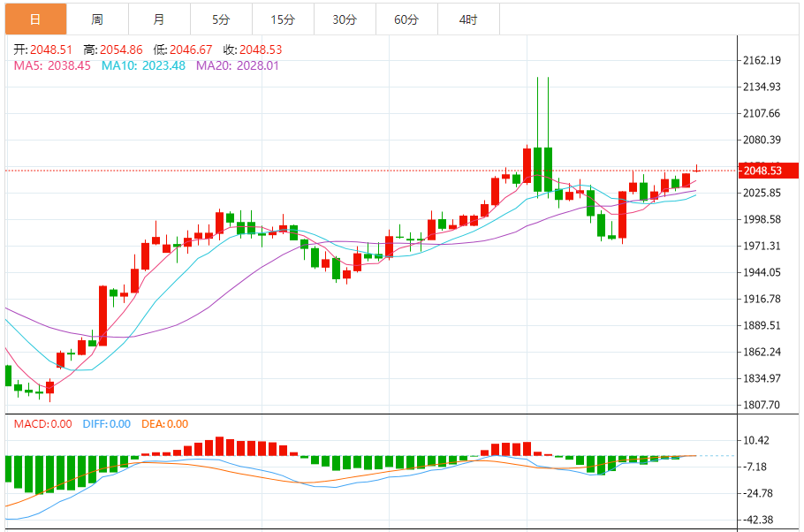
Task: Switch to the 月 monthly tab
Action: click(x=159, y=19)
